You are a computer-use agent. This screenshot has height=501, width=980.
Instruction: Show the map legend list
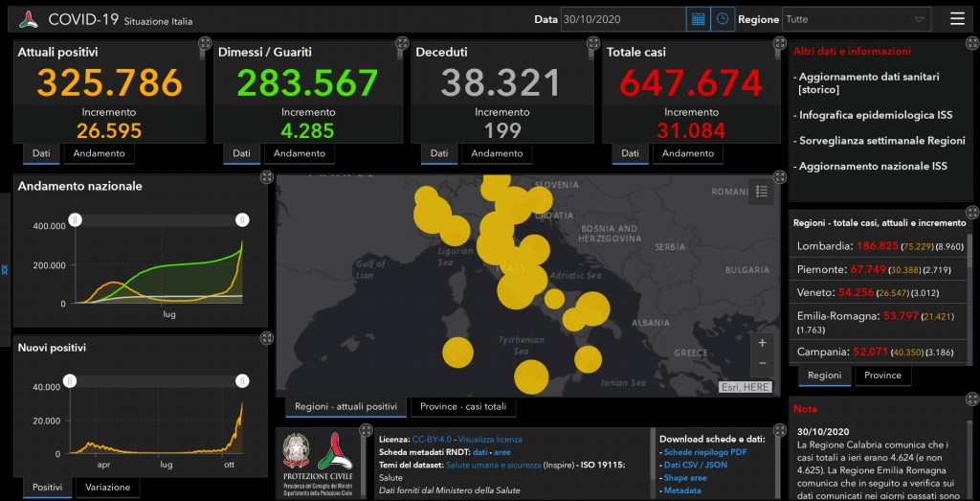[761, 193]
